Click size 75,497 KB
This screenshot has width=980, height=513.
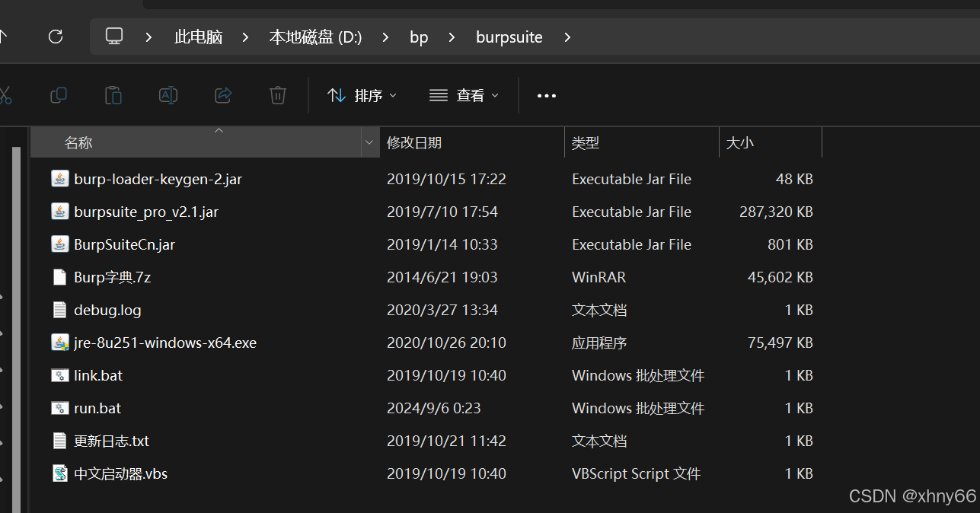tap(780, 343)
